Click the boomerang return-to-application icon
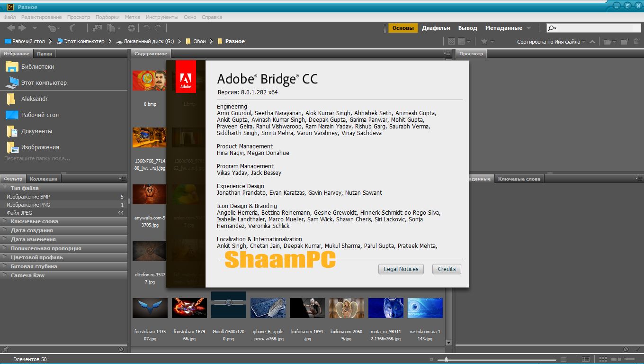Viewport: 644px width, 364px height. [73, 28]
